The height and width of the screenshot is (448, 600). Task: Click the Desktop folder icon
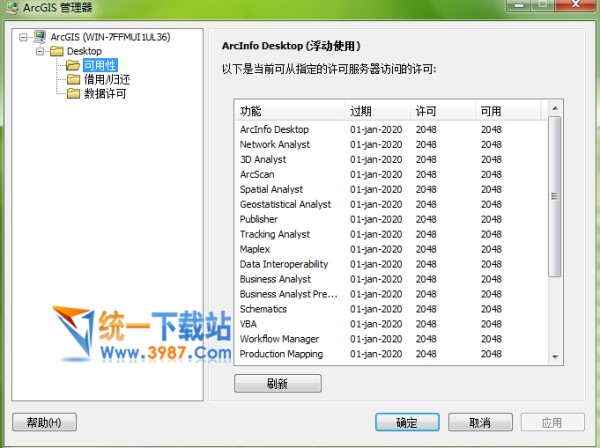[x=56, y=51]
